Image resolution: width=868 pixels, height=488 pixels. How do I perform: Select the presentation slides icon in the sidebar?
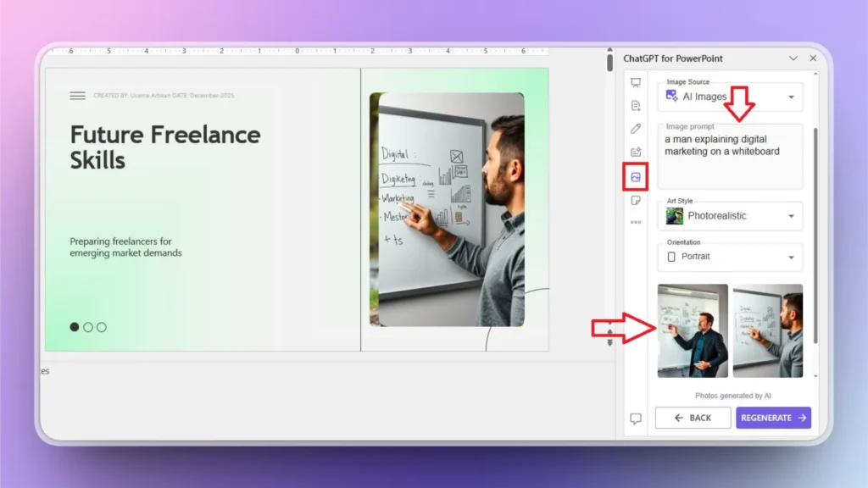637,81
